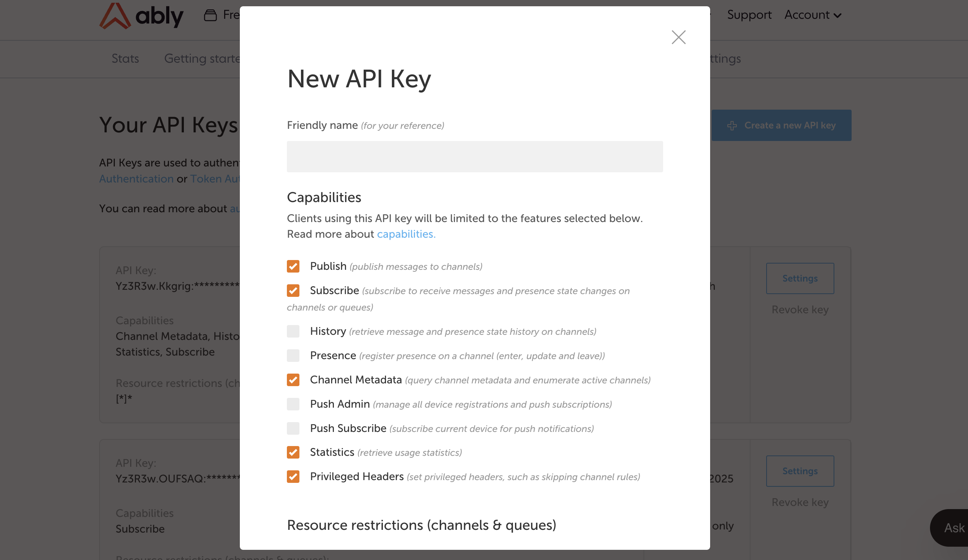Enable the History capability
The width and height of the screenshot is (968, 560).
[x=293, y=331]
